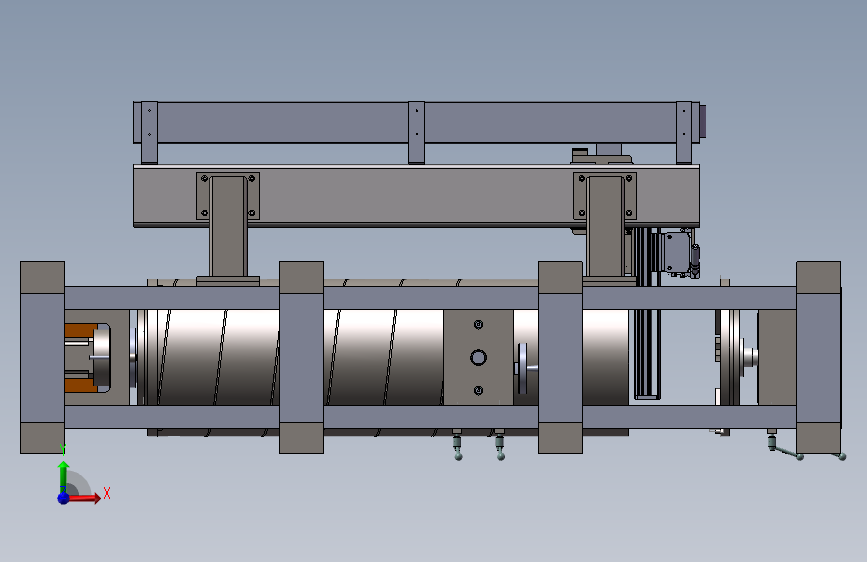Click the left ball-knob lever below the frame
867x562 pixels.
point(457,445)
